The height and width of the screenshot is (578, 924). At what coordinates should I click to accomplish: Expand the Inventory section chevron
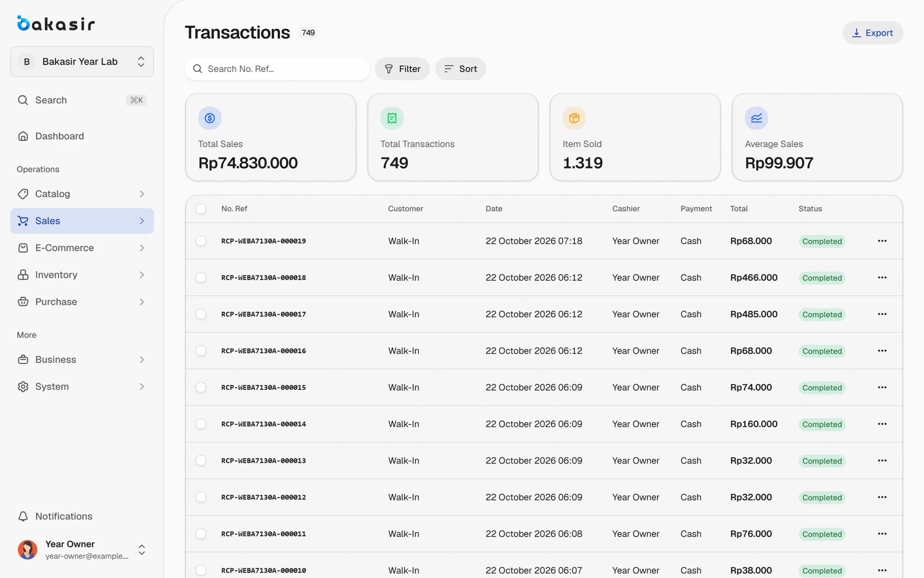[141, 275]
